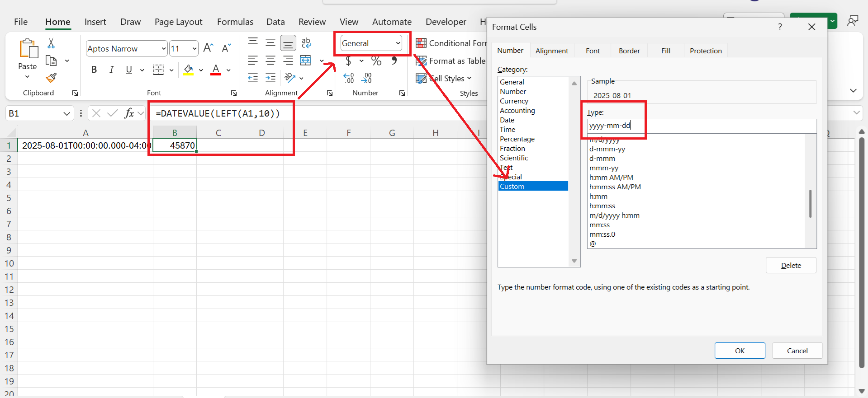Image resolution: width=868 pixels, height=398 pixels.
Task: Choose the d-mmm-yy format code
Action: coord(607,149)
